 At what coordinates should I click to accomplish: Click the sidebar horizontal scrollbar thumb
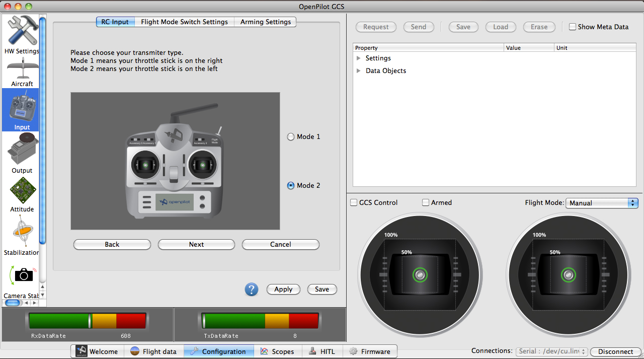tap(13, 303)
